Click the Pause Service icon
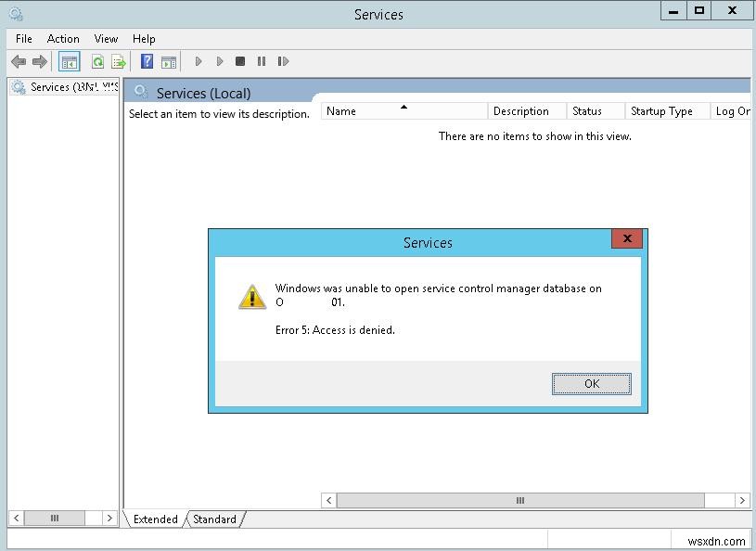 (262, 61)
